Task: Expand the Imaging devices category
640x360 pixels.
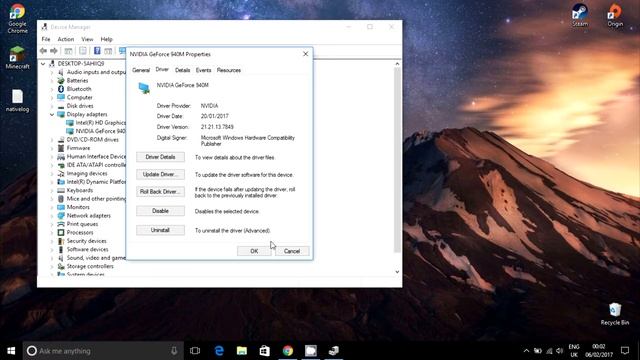Action: (x=52, y=173)
